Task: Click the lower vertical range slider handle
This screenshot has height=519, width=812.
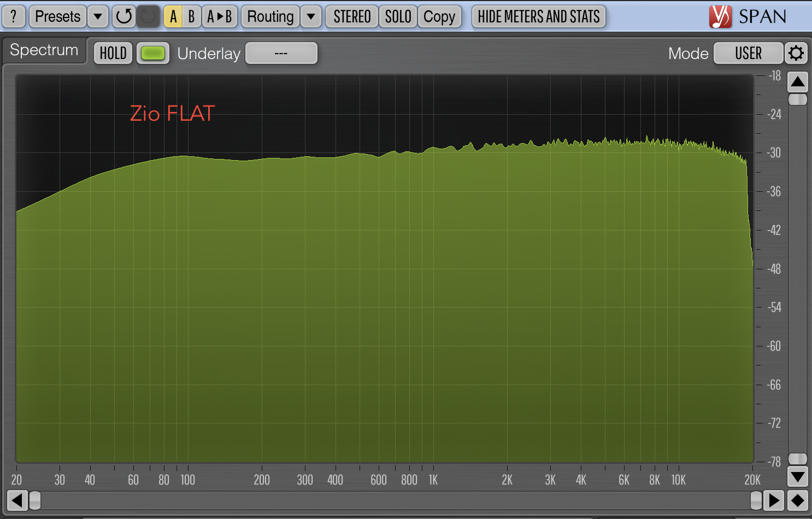Action: [798, 458]
